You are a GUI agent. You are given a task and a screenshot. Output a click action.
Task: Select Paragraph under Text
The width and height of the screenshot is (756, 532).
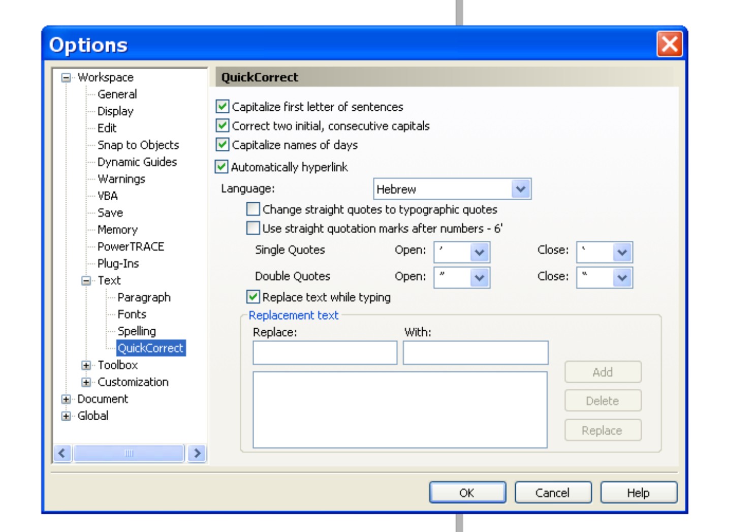pos(144,297)
